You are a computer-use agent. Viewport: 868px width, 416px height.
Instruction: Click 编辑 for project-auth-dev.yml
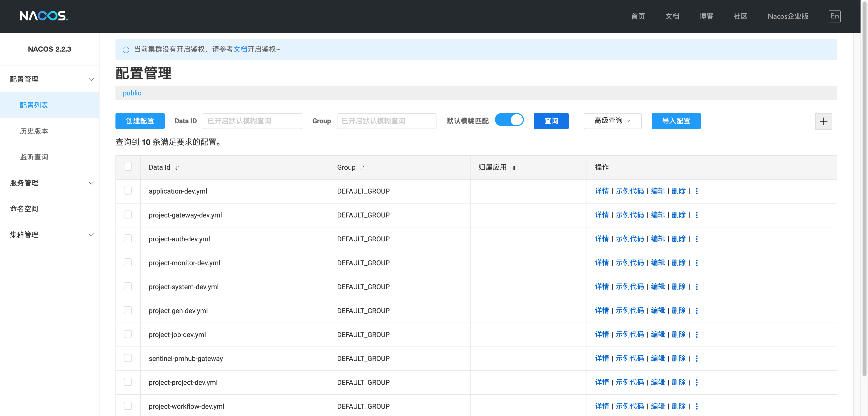point(658,239)
